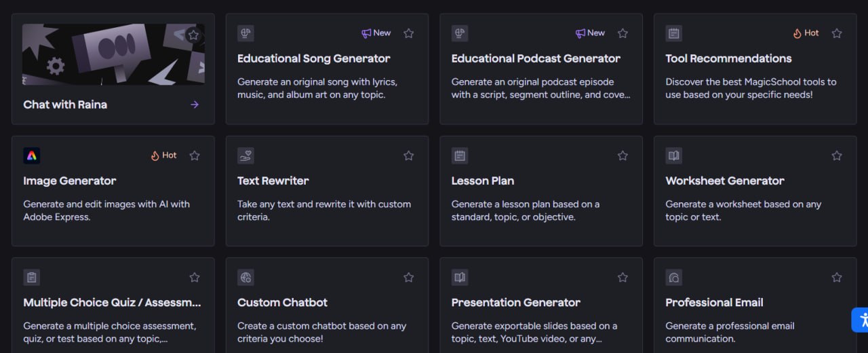Favorite the Presentation Generator with its star
This screenshot has height=353, width=868.
623,277
